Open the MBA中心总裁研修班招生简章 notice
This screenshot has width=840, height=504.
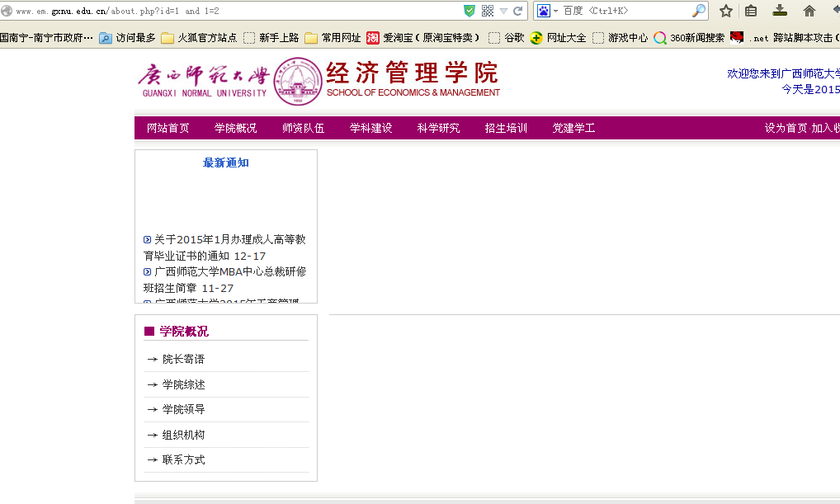point(224,280)
